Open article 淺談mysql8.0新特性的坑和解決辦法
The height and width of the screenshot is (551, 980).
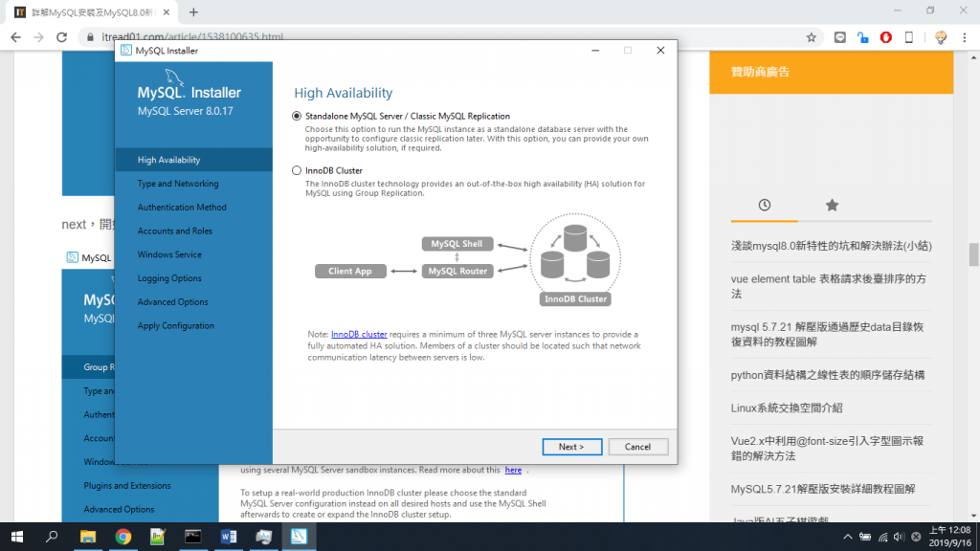[x=832, y=246]
